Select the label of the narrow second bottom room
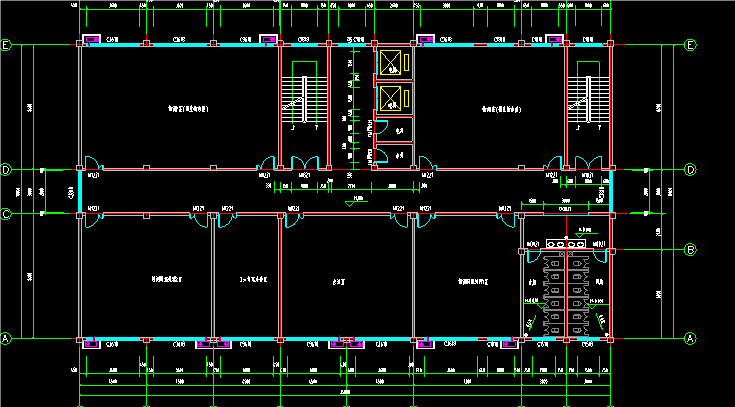 pyautogui.click(x=253, y=279)
